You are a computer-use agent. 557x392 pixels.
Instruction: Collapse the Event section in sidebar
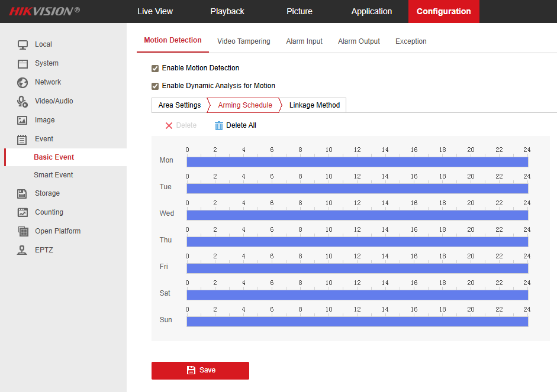pos(44,139)
